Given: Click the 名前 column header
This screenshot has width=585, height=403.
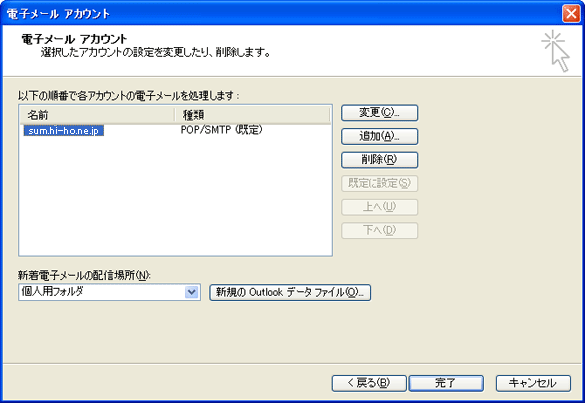Looking at the screenshot, I should [97, 115].
